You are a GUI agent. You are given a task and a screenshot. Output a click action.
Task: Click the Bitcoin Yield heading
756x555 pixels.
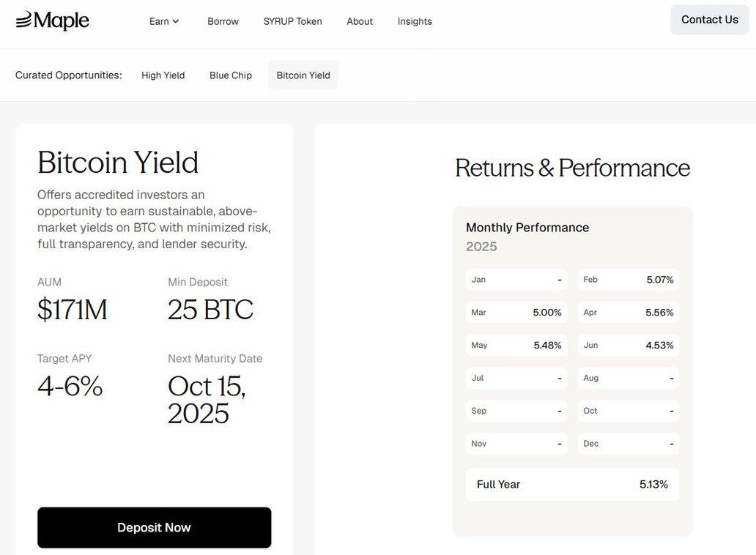[118, 163]
